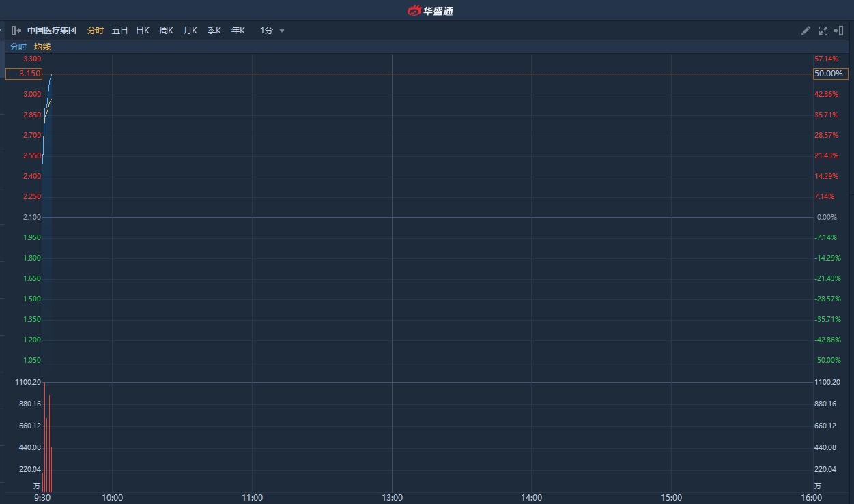Screen dimensions: 854x504
Task: Click the pencil drawing tool icon
Action: [806, 31]
